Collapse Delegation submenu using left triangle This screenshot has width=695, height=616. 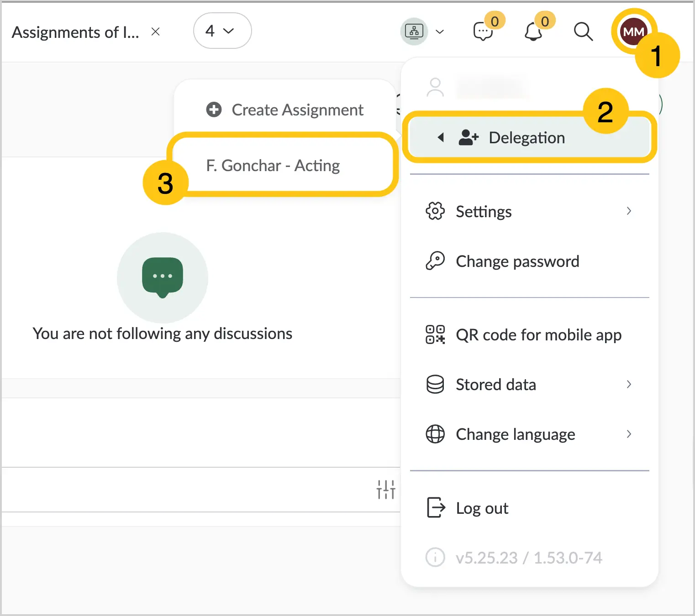coord(441,137)
